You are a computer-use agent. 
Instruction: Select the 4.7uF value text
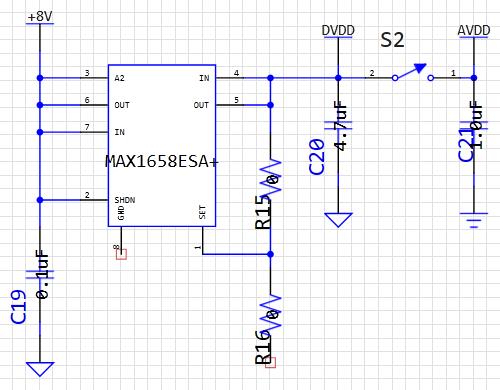(340, 126)
